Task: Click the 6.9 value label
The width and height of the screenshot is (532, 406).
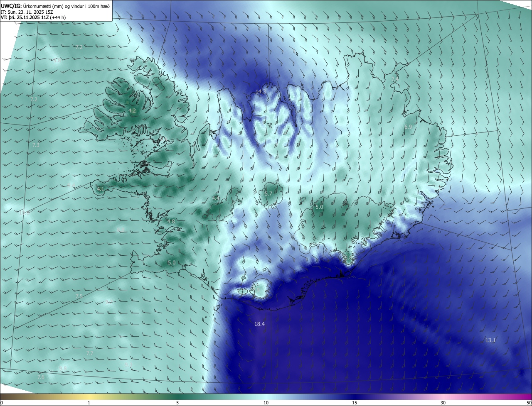Action: pyautogui.click(x=408, y=127)
